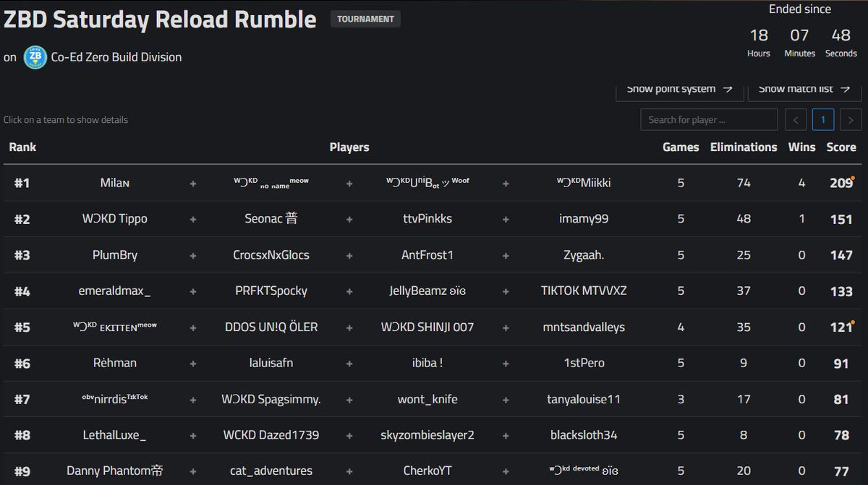Select player Rehman
868x485 pixels.
tap(115, 363)
